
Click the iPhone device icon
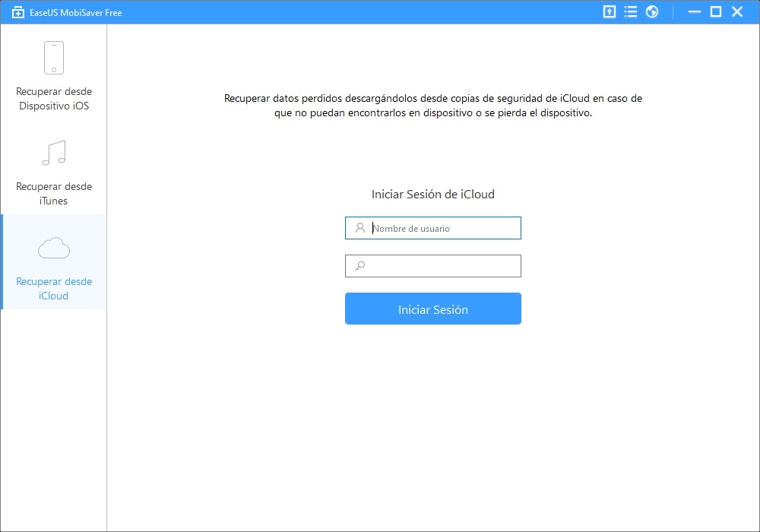tap(54, 57)
